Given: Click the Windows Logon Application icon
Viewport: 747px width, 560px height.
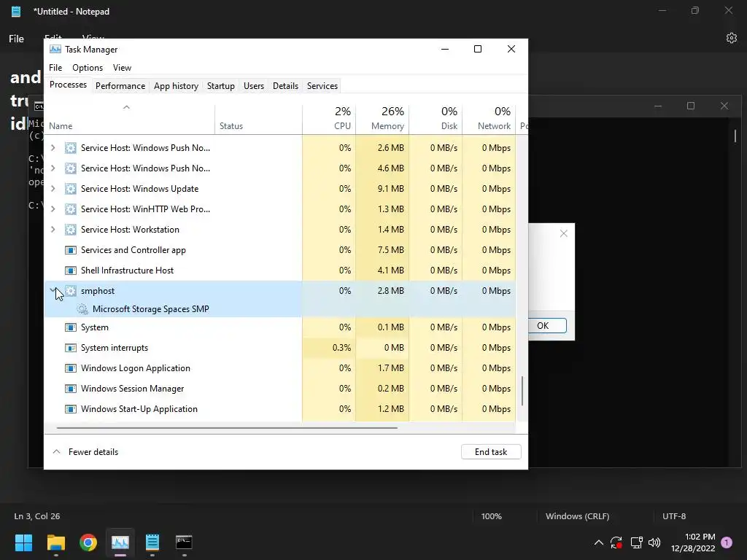Looking at the screenshot, I should point(71,368).
